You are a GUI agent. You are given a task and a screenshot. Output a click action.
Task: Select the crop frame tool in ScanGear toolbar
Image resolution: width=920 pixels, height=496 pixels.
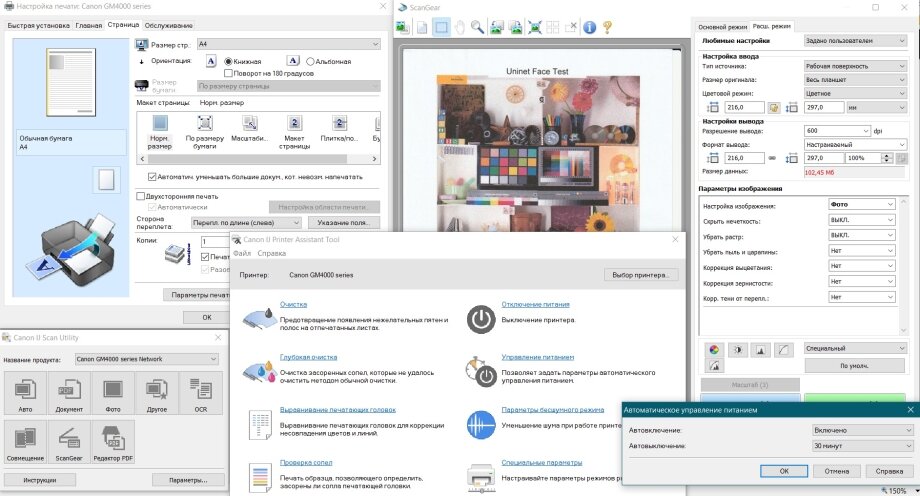tap(441, 27)
